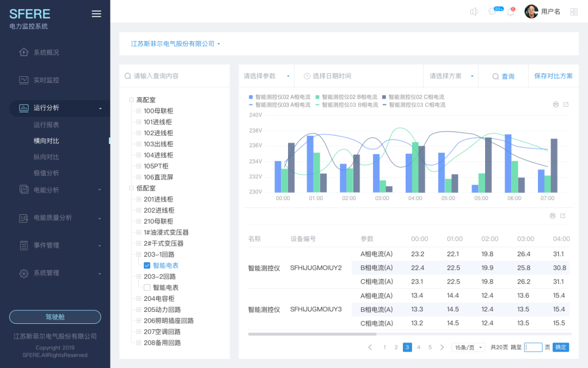
Task: Toggle the hamburger sidebar menu icon
Action: click(x=96, y=14)
